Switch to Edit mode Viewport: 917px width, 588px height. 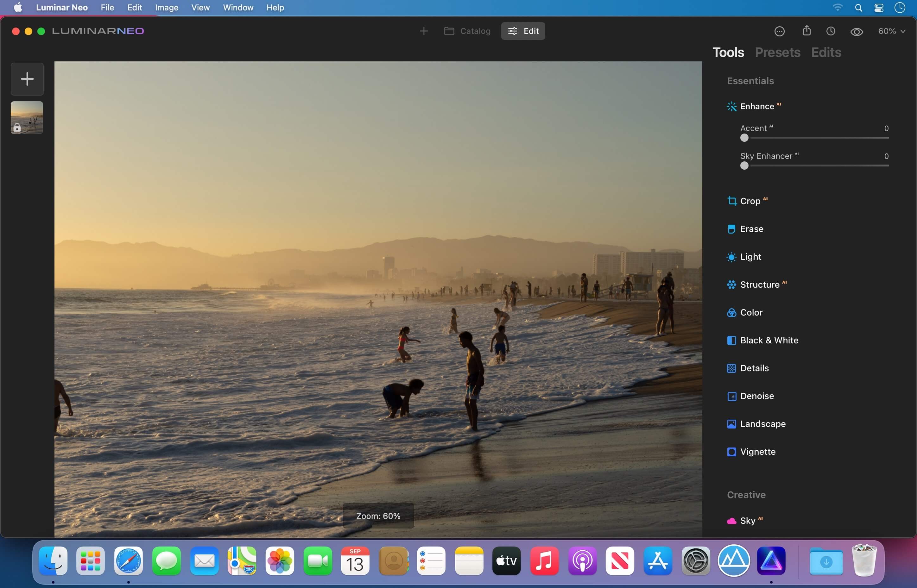pos(523,31)
